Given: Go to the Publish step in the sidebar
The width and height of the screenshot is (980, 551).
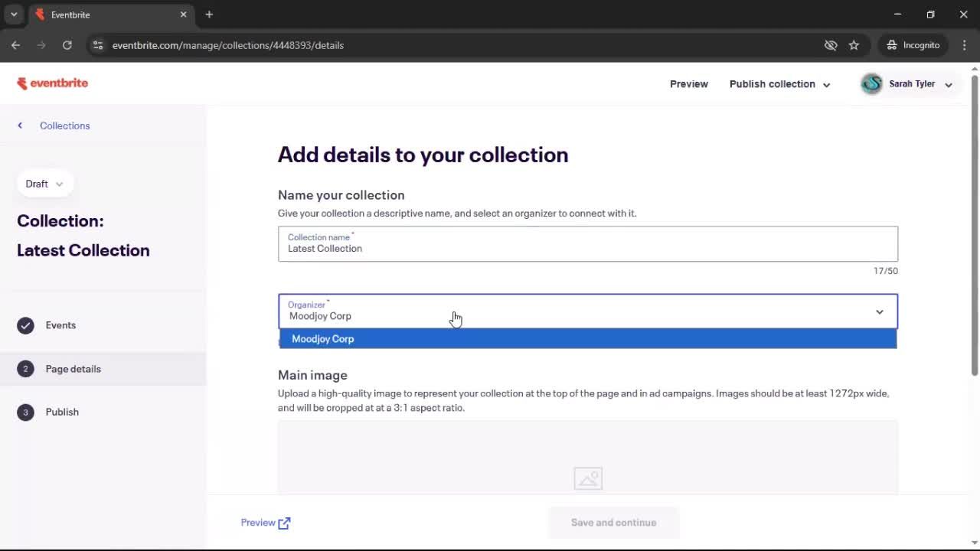Looking at the screenshot, I should pyautogui.click(x=62, y=412).
